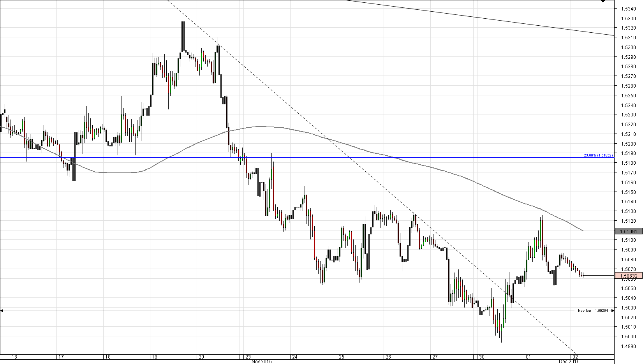Click the 1.5250 price axis label
Image resolution: width=643 pixels, height=364 pixels.
(629, 96)
